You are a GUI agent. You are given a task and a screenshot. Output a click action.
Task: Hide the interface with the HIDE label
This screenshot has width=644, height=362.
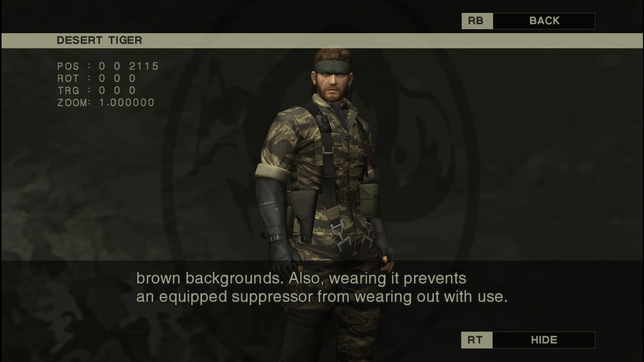544,340
